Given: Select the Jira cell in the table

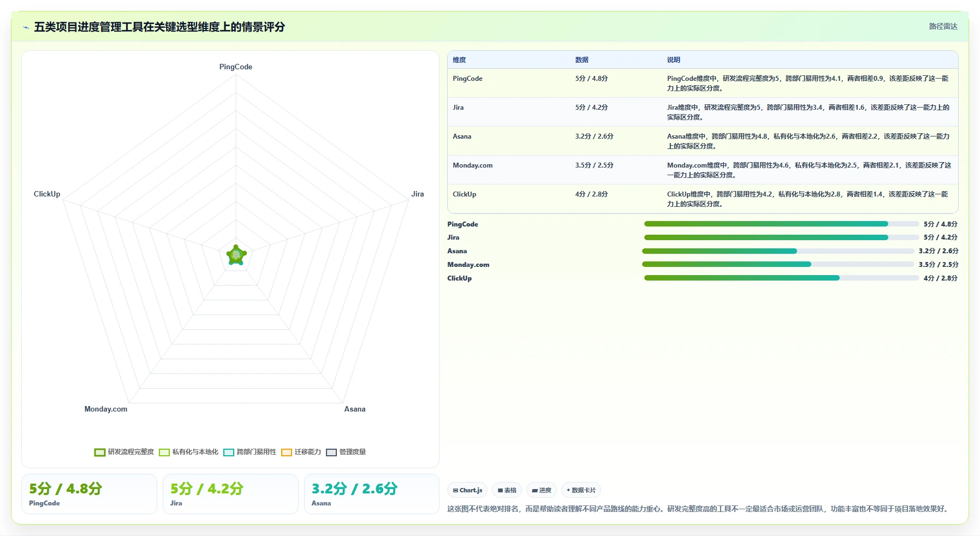Looking at the screenshot, I should pyautogui.click(x=458, y=108).
